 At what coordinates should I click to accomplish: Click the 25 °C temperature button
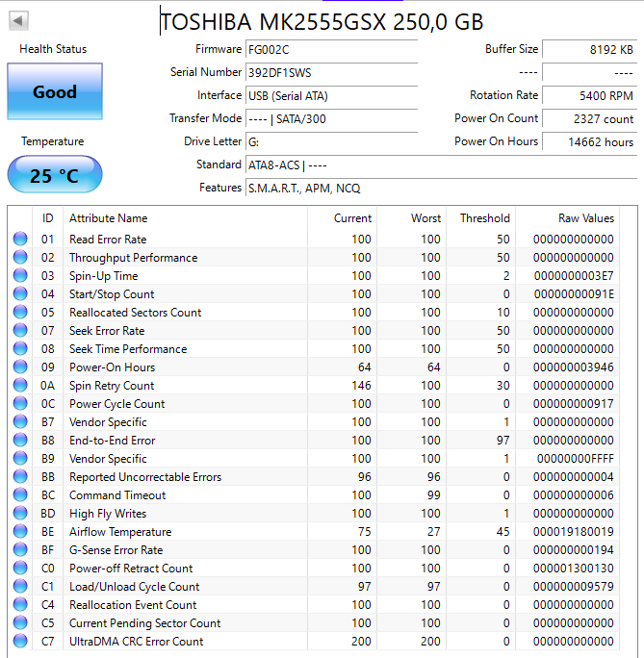(55, 176)
